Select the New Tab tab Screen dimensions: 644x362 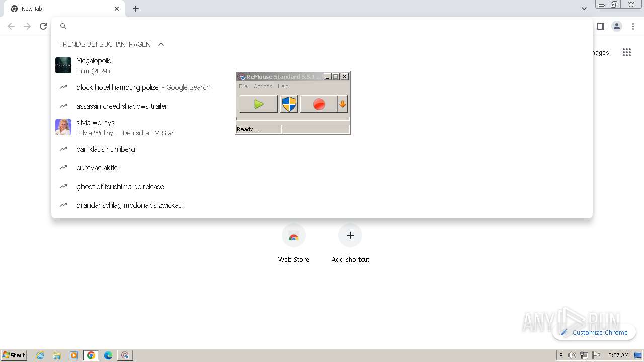tap(64, 9)
